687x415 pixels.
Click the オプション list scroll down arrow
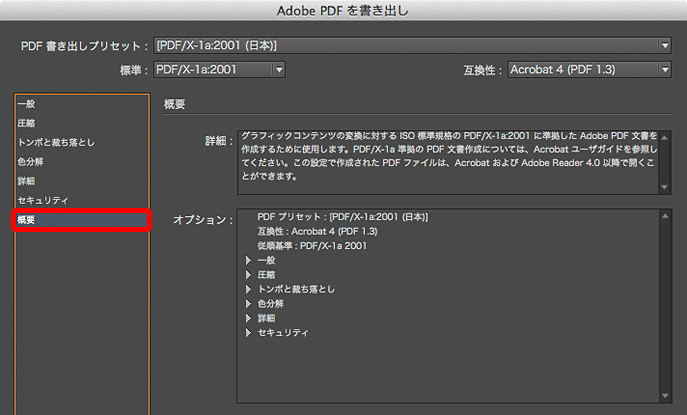point(665,396)
